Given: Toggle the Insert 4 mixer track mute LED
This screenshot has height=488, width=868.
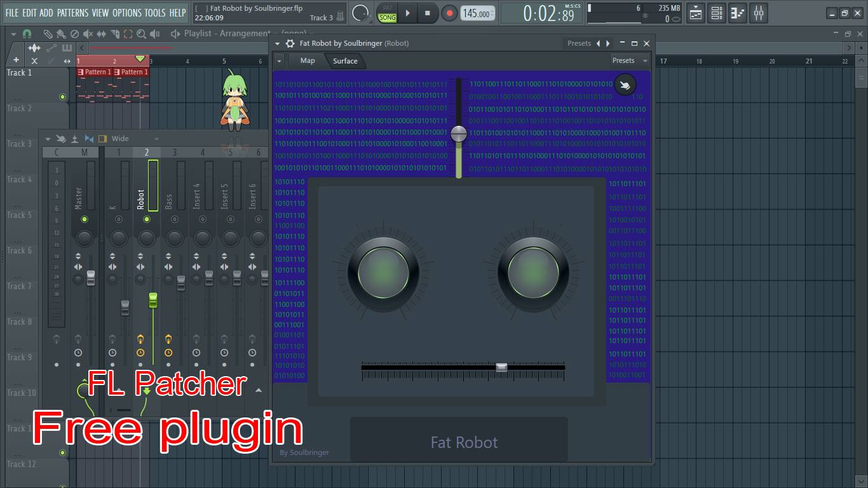Looking at the screenshot, I should click(203, 219).
